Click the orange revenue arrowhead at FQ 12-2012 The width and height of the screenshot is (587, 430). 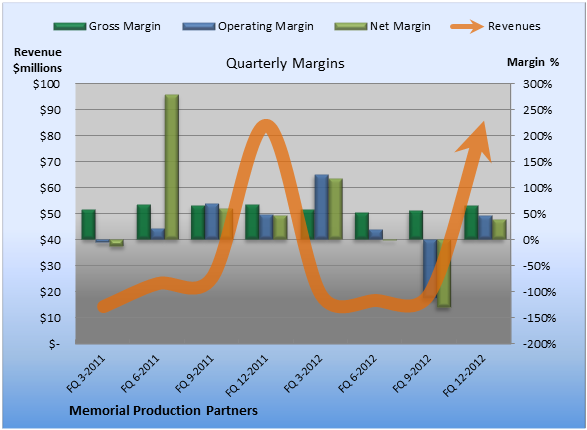pos(474,141)
